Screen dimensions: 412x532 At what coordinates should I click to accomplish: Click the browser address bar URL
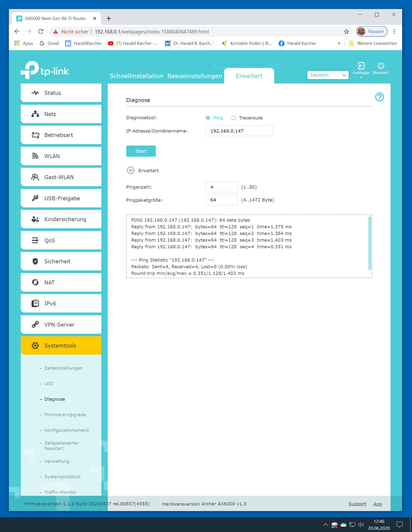coord(152,32)
